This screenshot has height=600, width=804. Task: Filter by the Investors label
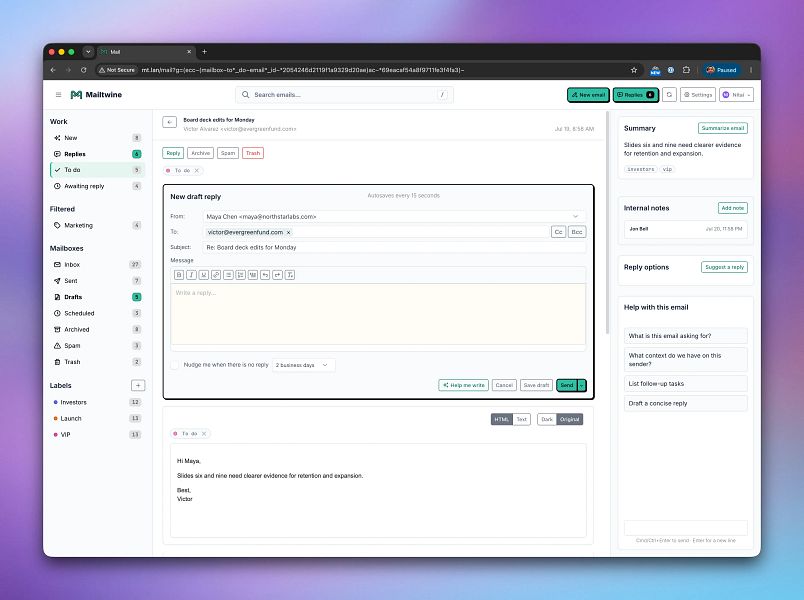click(x=97, y=402)
